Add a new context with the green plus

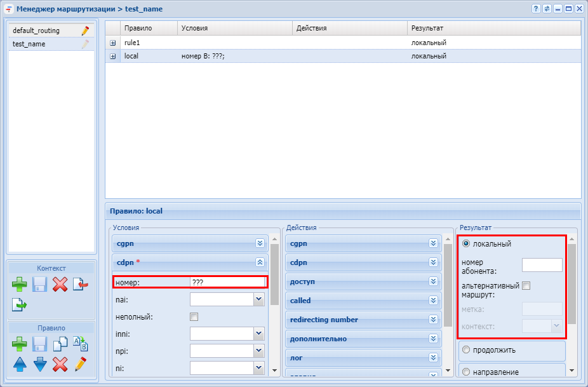tap(20, 284)
